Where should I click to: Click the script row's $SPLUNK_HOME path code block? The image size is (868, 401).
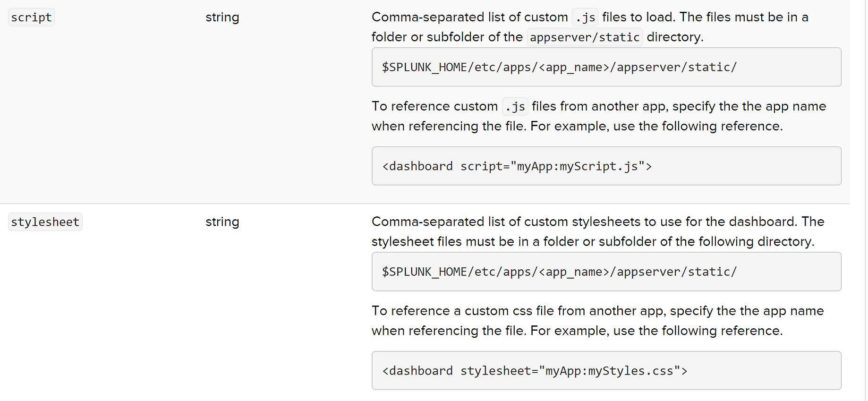606,67
